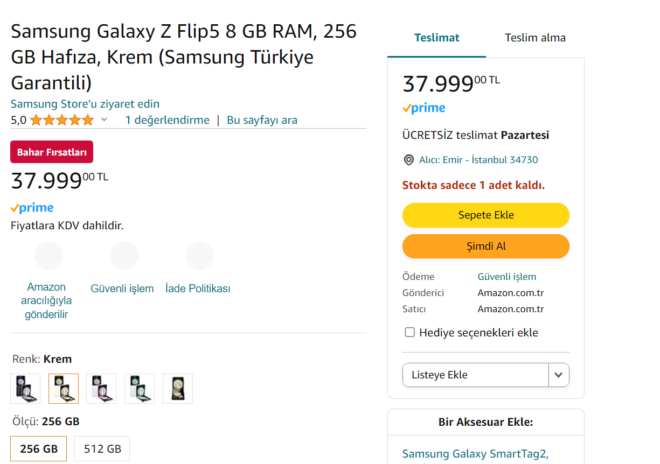The width and height of the screenshot is (660, 464).
Task: Open the Listeye Ekle dropdown arrow
Action: click(559, 375)
